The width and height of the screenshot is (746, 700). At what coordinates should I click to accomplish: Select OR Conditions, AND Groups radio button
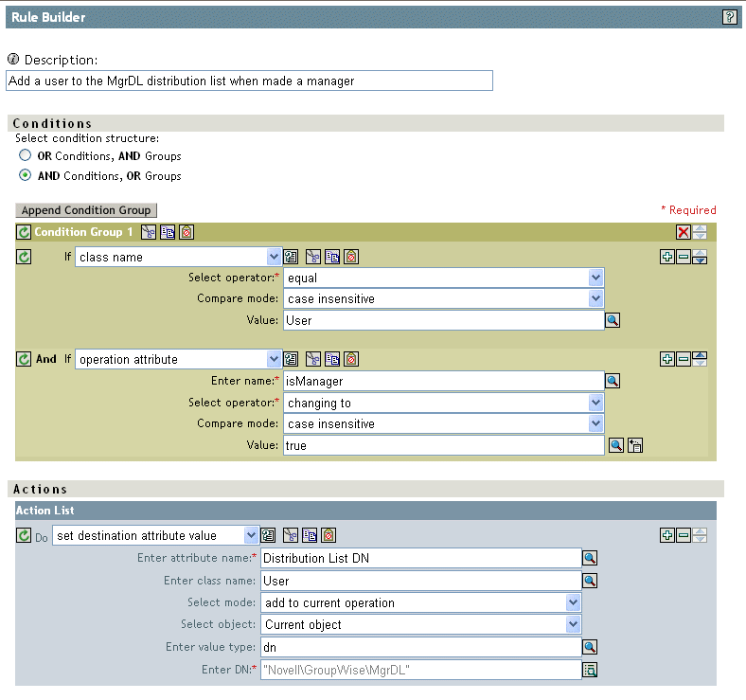[26, 155]
